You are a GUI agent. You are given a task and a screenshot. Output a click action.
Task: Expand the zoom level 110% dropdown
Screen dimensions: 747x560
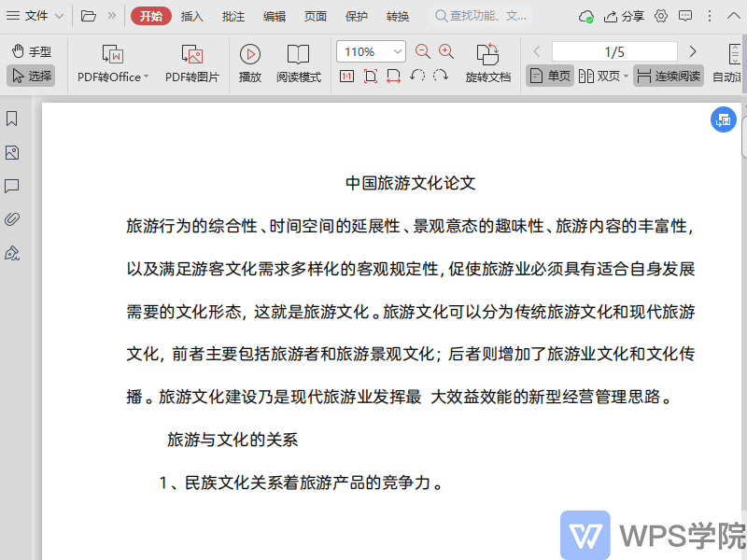399,52
